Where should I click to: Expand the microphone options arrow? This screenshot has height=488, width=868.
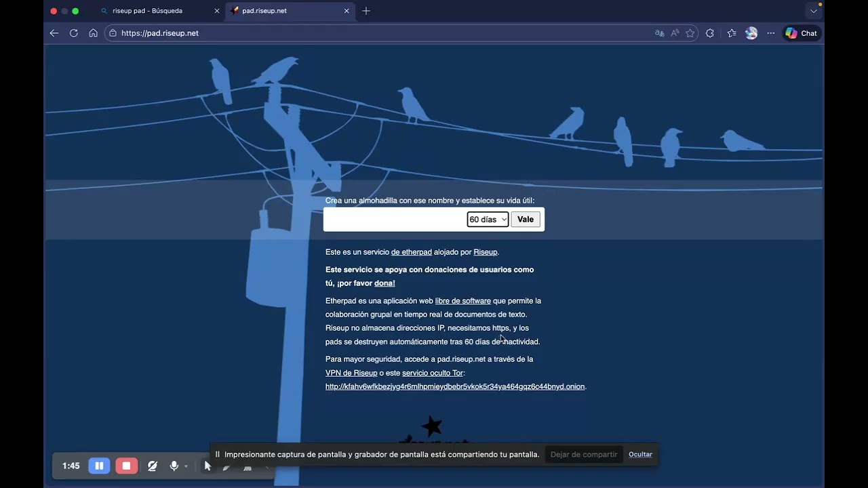pos(186,466)
